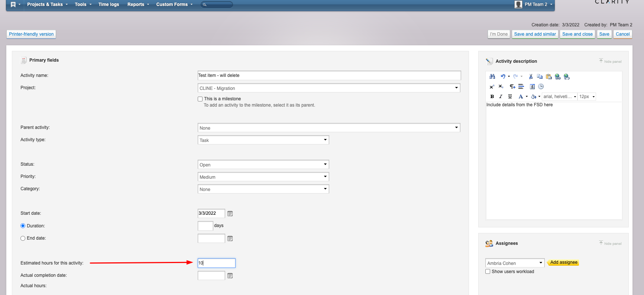This screenshot has width=644, height=295.
Task: Open the Activity type dropdown set to Task
Action: point(263,140)
